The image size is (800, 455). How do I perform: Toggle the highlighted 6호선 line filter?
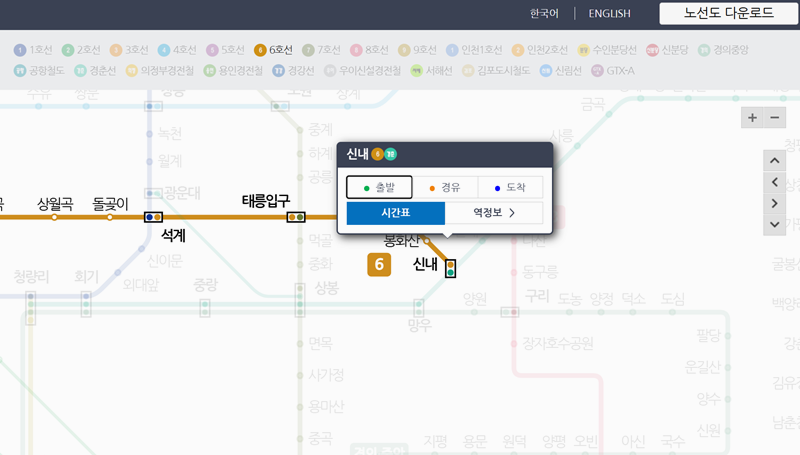tap(273, 50)
